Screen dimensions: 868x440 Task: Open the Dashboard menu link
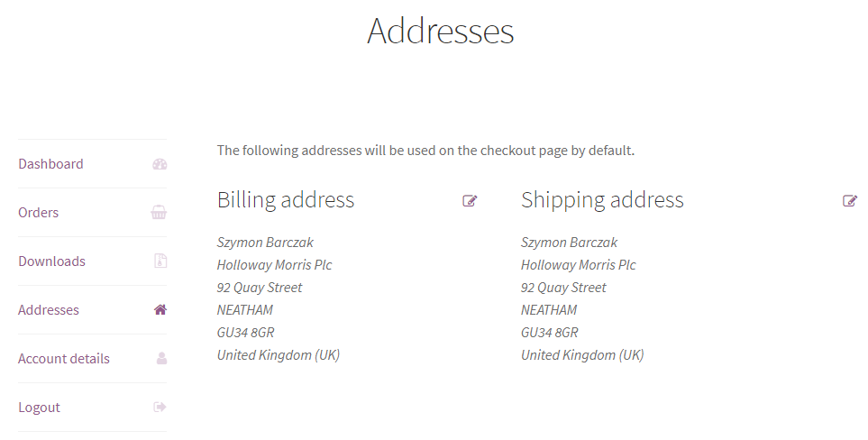[x=50, y=164]
